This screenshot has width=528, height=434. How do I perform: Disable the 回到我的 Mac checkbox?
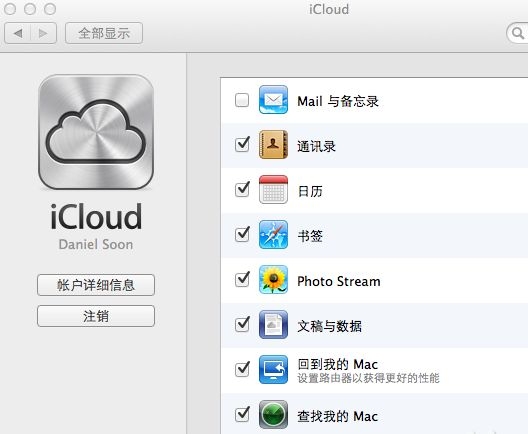(x=242, y=369)
